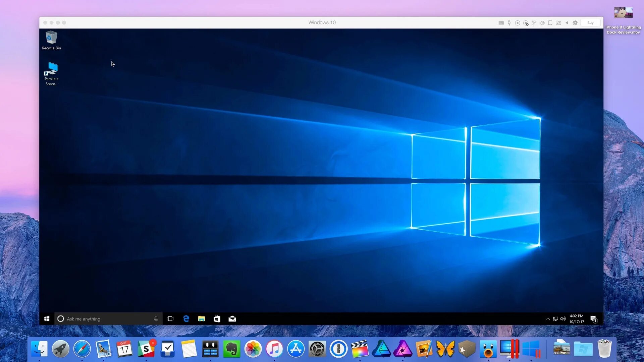Click the first CD/DVD disc icon
This screenshot has width=644, height=362.
[518, 23]
